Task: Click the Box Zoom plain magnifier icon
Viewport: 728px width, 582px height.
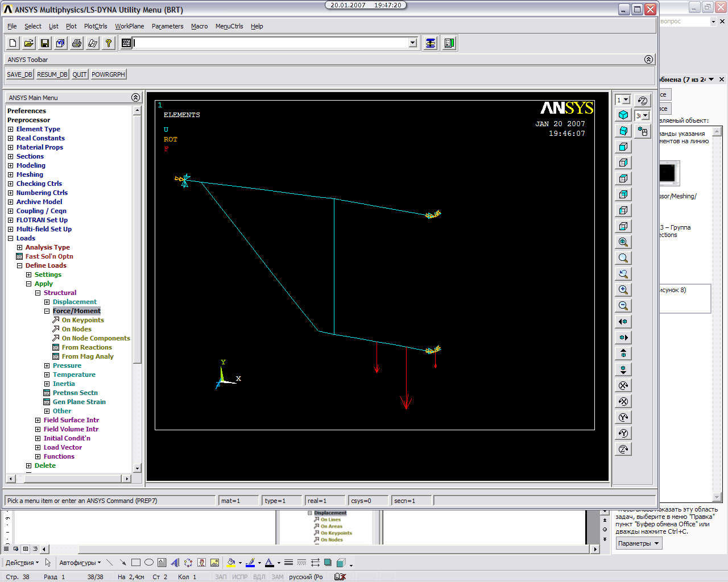Action: click(x=623, y=258)
